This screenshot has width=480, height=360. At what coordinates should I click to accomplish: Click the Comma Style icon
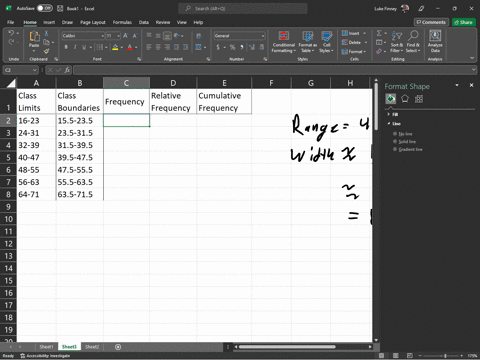[242, 47]
